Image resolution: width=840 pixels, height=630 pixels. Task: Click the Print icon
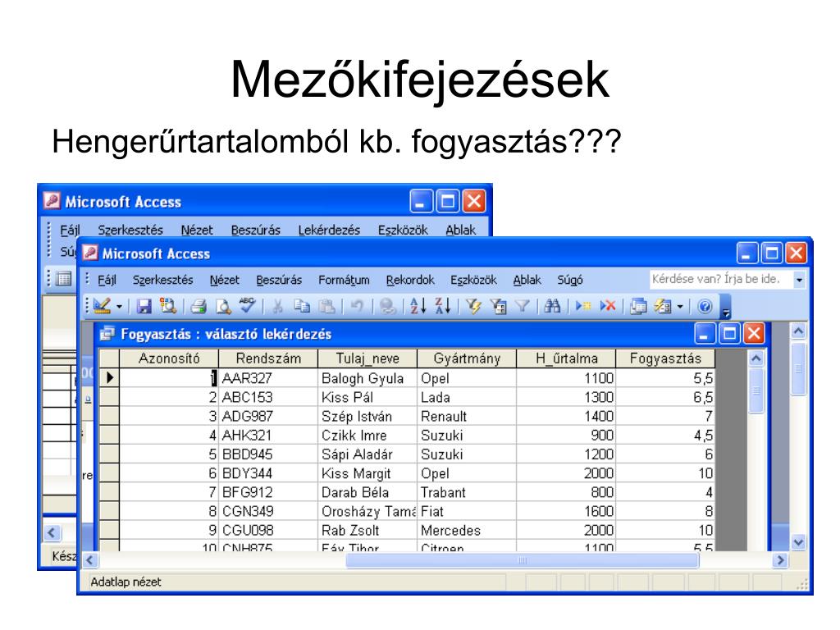[x=199, y=307]
